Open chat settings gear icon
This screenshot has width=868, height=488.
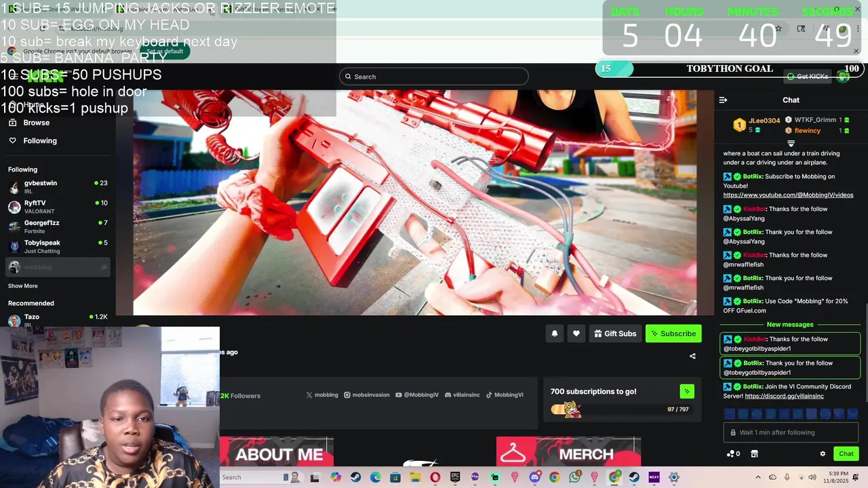point(823,454)
